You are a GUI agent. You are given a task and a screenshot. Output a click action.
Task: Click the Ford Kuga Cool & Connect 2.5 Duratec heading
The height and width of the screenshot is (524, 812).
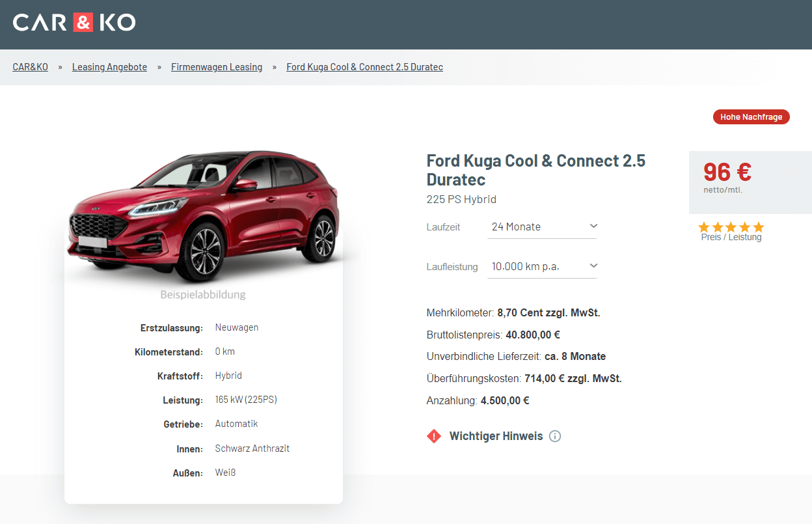(536, 169)
